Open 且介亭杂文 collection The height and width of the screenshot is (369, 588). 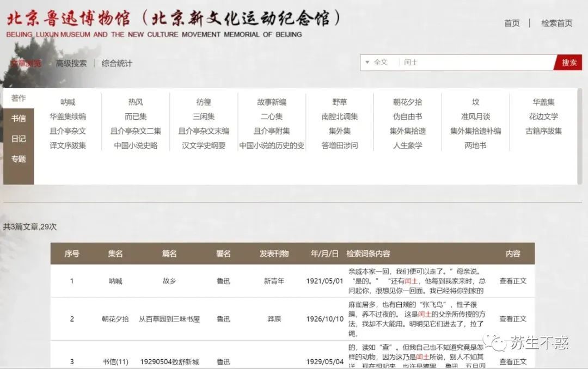[68, 131]
